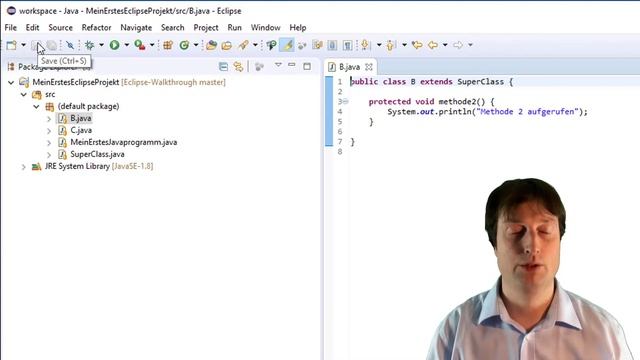Image resolution: width=640 pixels, height=360 pixels.
Task: Open the Next Annotation dropdown arrow
Action: click(379, 45)
